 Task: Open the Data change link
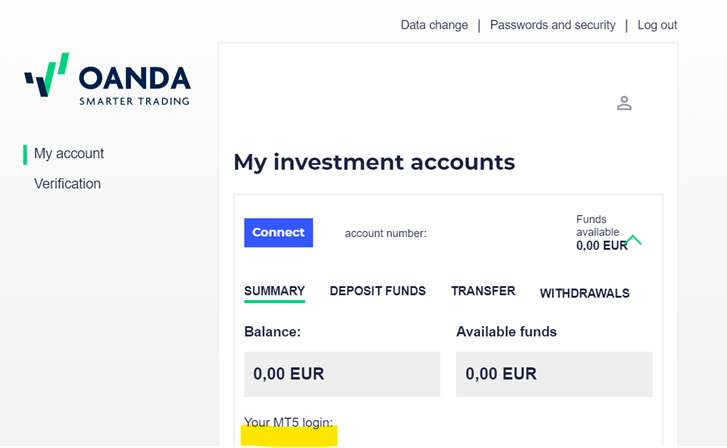click(x=434, y=25)
